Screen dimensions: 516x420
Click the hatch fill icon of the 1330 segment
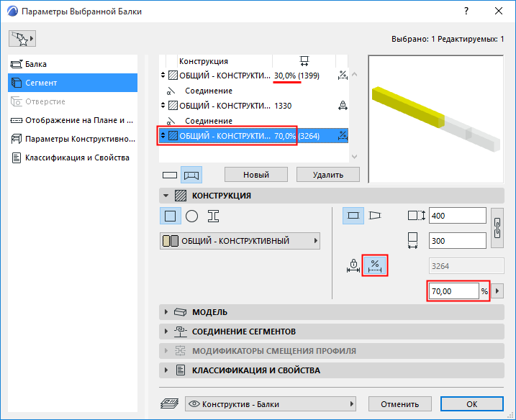(173, 106)
